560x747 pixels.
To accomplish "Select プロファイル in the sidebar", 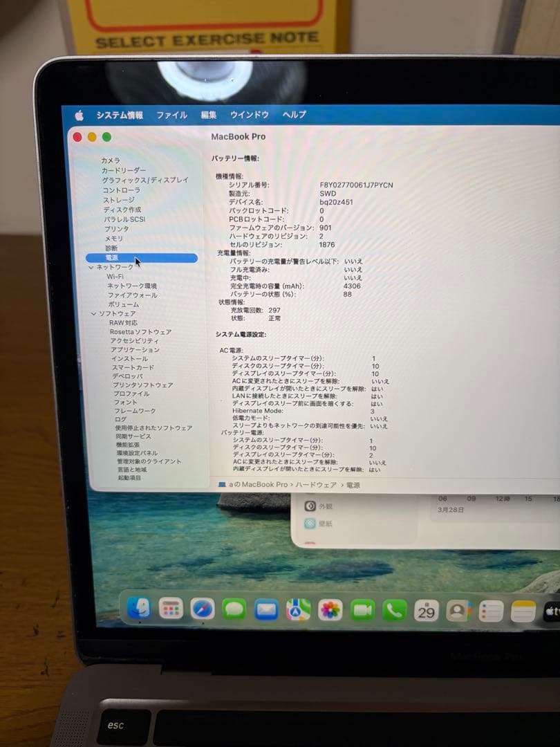I will (x=131, y=394).
